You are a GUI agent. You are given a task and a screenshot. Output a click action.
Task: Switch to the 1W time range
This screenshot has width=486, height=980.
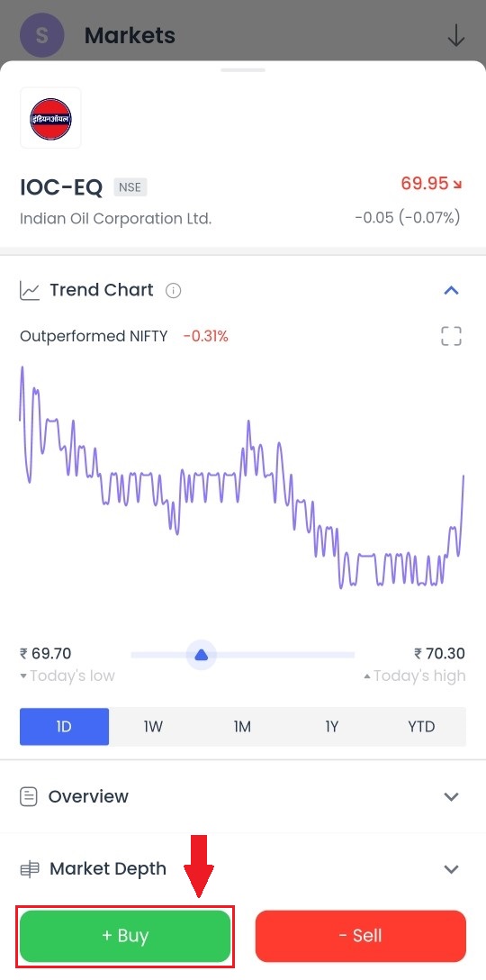coord(153,726)
